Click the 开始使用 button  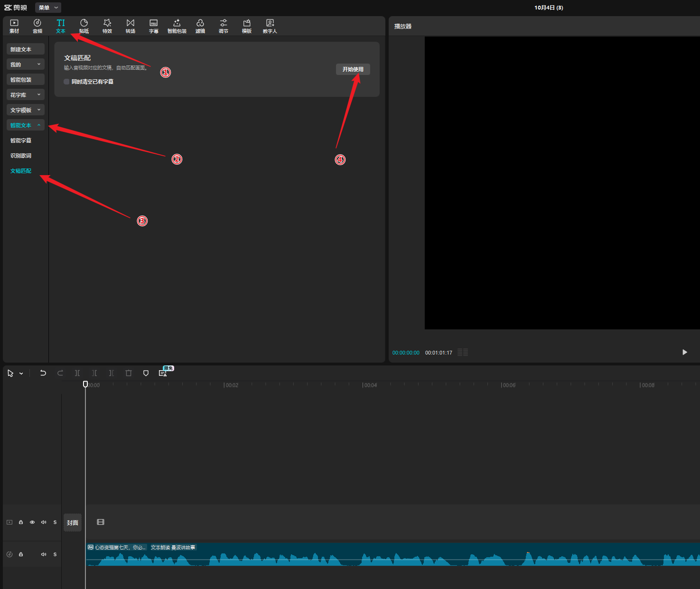353,69
